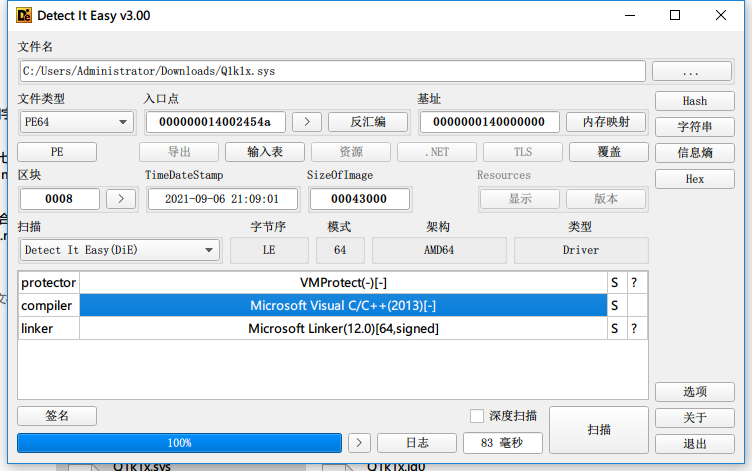Click the arrow button beside progress bar
The image size is (752, 471).
coord(359,443)
